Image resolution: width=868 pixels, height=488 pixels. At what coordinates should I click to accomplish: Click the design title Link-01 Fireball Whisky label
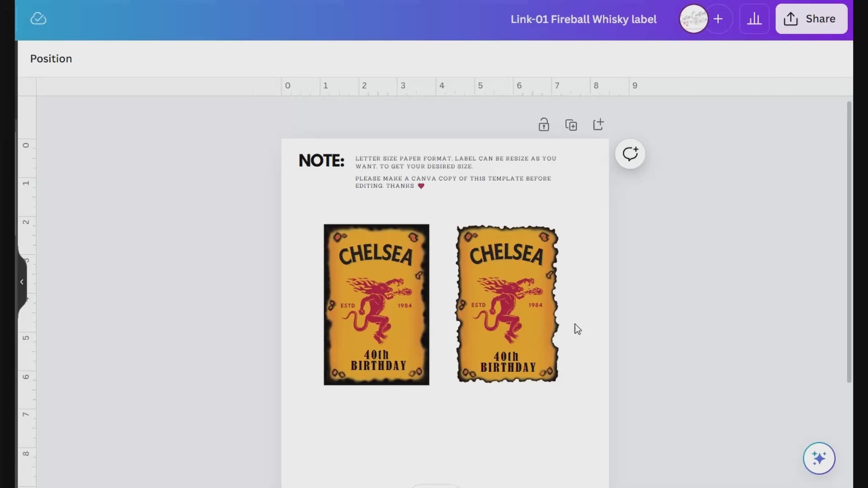tap(583, 19)
